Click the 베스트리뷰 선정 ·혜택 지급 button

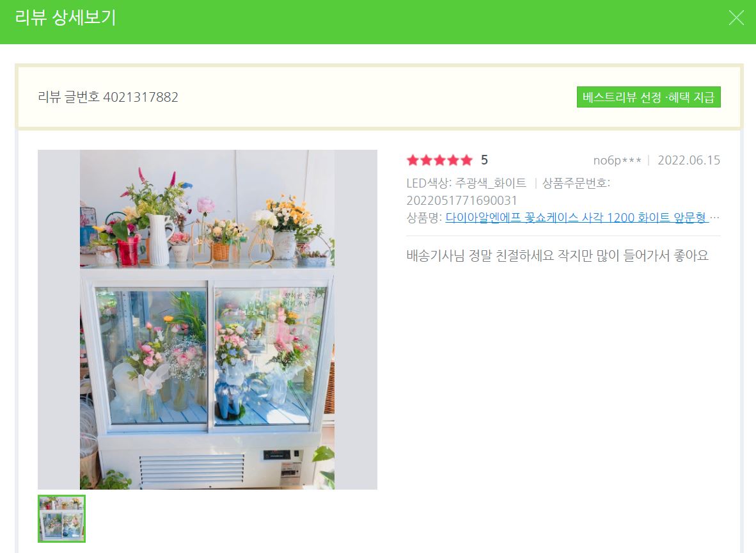pos(649,97)
